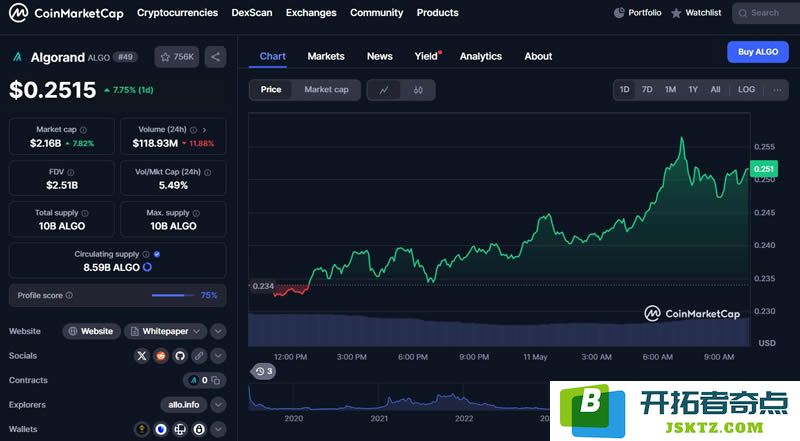Expand more Socials chevron
The image size is (800, 441).
coord(218,356)
